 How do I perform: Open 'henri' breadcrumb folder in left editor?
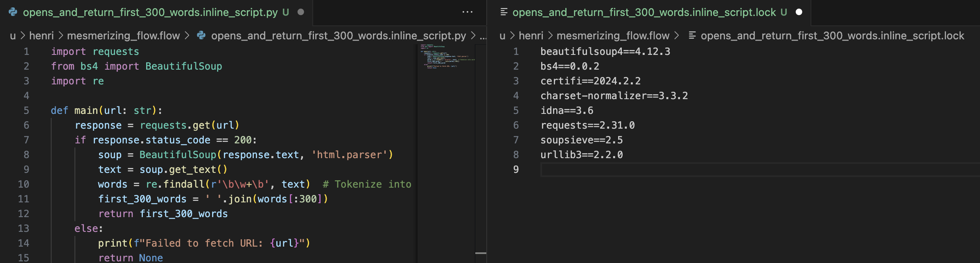click(41, 36)
